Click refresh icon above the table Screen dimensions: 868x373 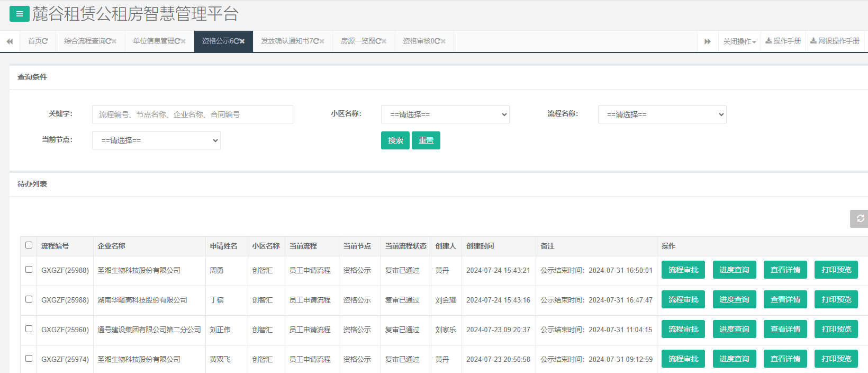click(x=860, y=218)
